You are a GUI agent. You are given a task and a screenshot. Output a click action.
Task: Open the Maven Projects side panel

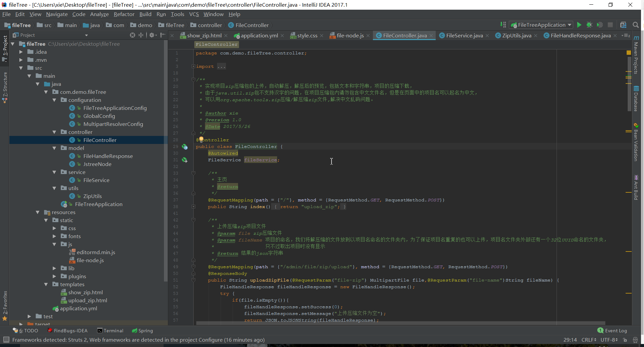[636, 55]
